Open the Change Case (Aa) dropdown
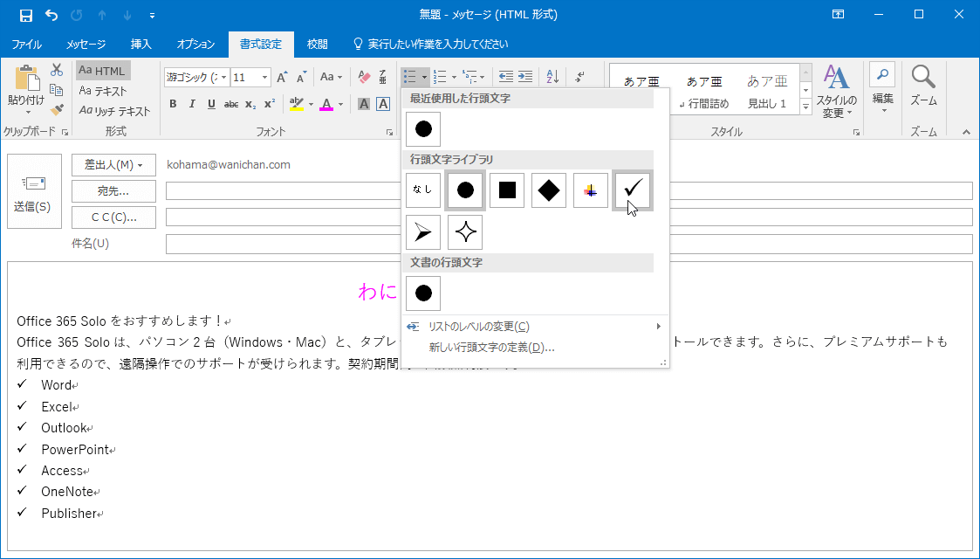 click(x=331, y=77)
